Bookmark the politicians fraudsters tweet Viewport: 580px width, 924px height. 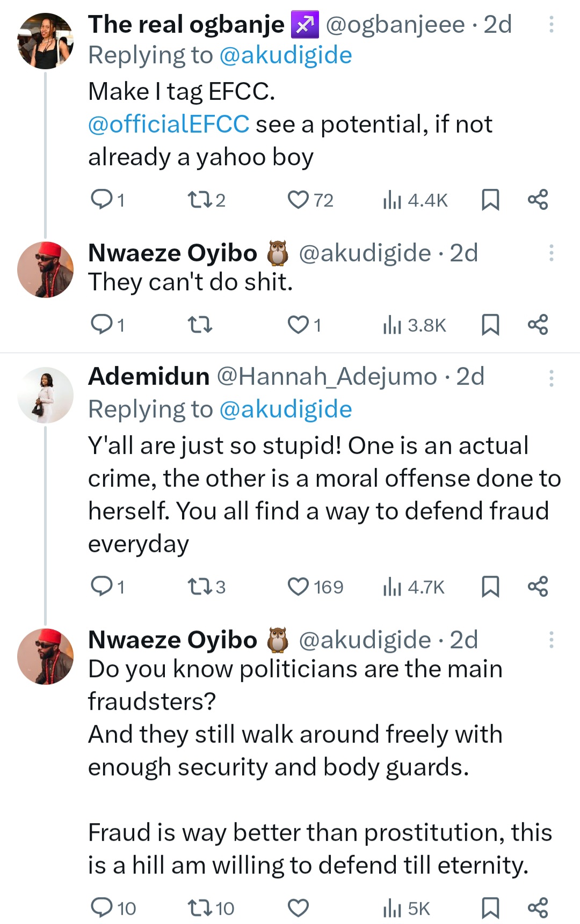(490, 908)
